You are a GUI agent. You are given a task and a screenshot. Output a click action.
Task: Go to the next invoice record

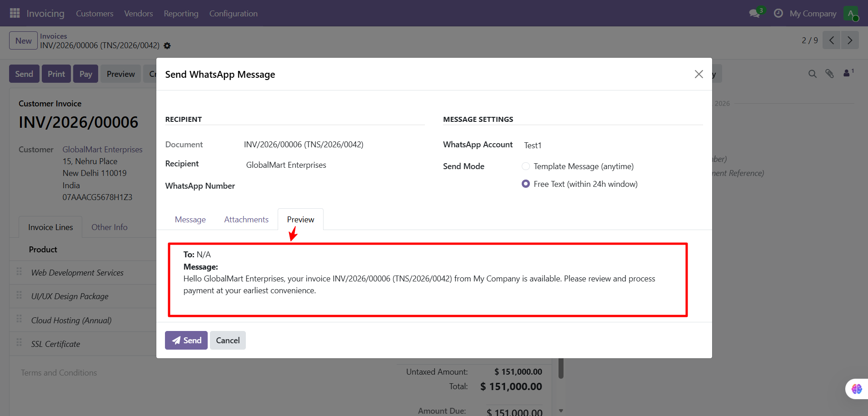pyautogui.click(x=850, y=40)
